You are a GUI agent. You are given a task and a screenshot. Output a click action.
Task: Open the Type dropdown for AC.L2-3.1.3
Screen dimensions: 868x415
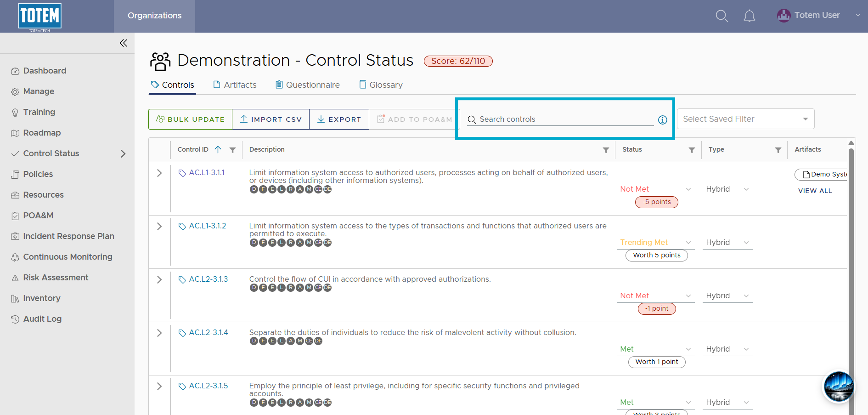coord(727,296)
